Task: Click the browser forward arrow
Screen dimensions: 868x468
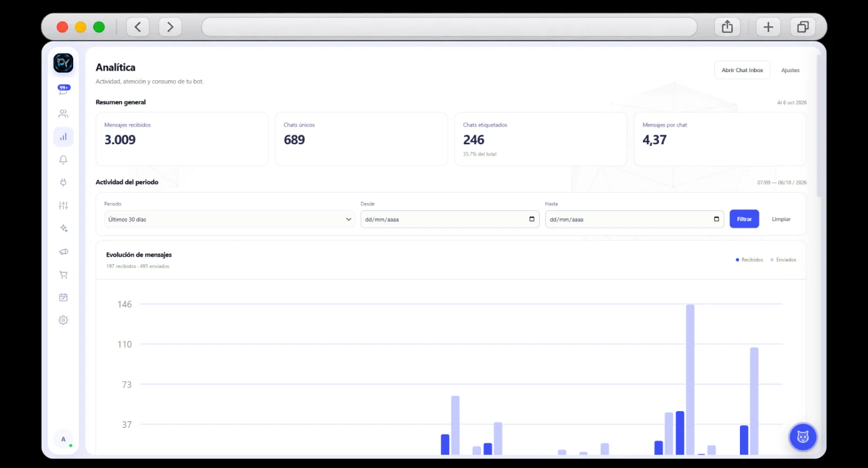Action: tap(170, 27)
